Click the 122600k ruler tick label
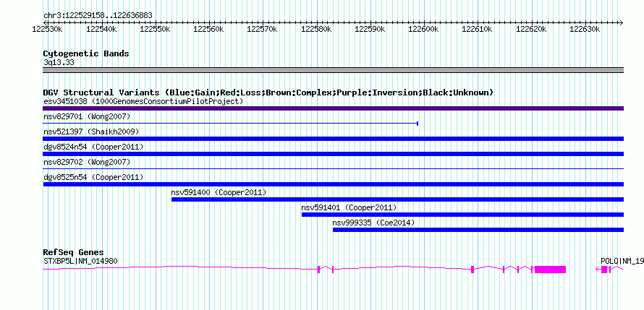Image resolution: width=644 pixels, height=310 pixels. (x=423, y=29)
